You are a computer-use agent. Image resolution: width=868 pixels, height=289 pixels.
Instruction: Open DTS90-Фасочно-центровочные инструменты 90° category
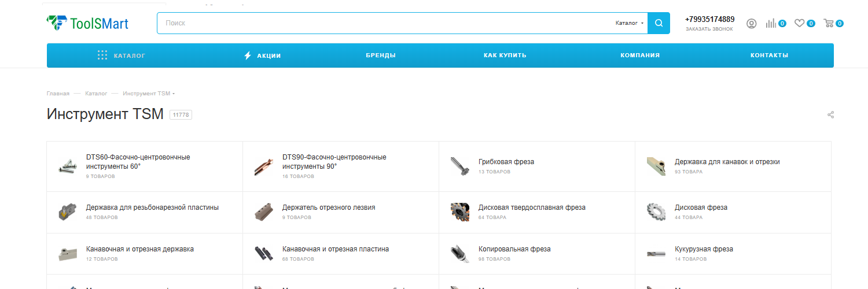pos(334,161)
